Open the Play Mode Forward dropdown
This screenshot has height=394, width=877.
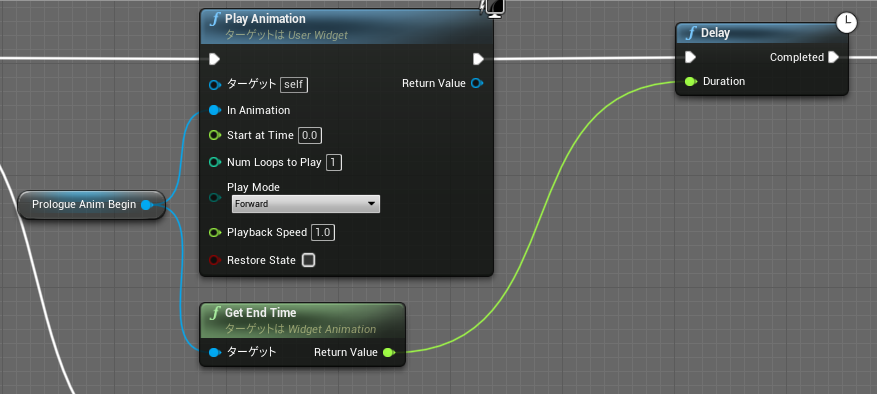tap(306, 204)
